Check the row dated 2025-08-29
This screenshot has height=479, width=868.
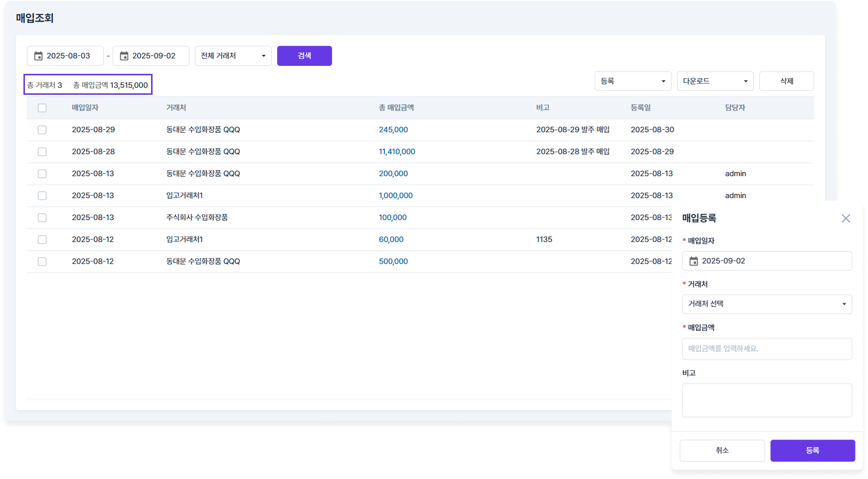click(x=42, y=130)
